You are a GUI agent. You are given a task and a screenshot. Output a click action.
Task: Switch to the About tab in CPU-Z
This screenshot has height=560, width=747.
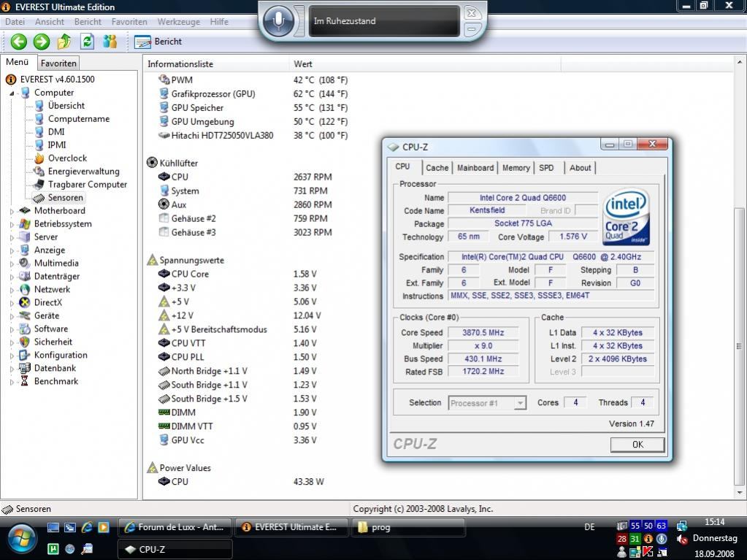point(580,168)
